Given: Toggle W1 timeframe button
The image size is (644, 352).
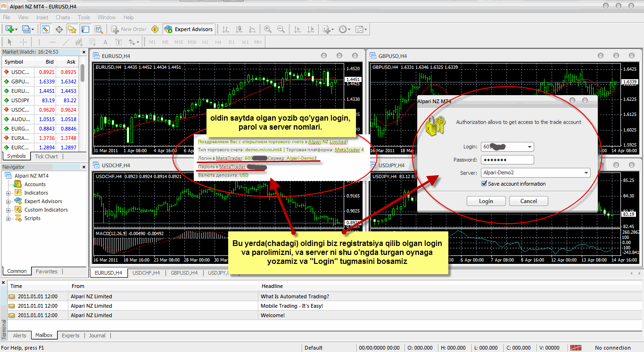Looking at the screenshot, I should [x=245, y=42].
